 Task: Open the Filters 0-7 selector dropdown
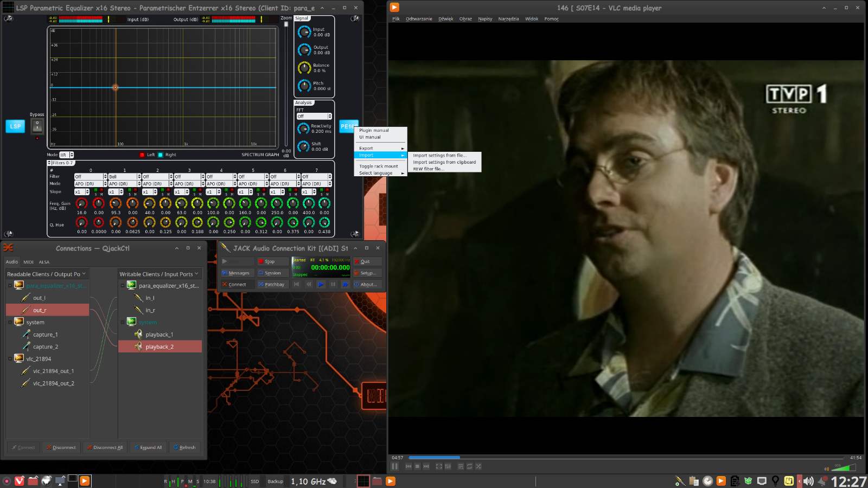coord(60,163)
